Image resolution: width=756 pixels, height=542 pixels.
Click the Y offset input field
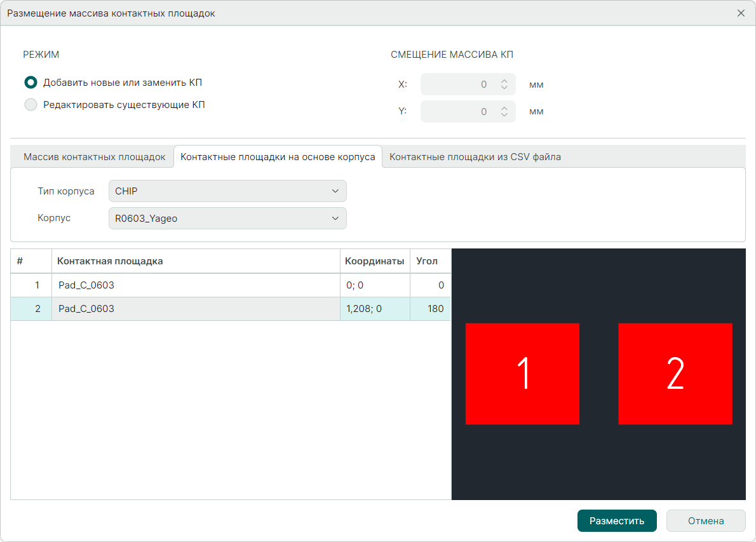coord(457,112)
